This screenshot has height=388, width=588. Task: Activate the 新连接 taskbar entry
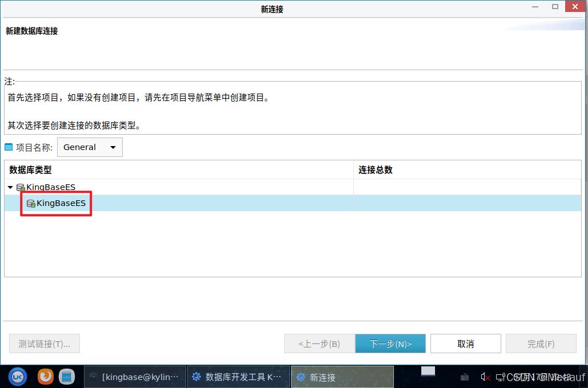(x=343, y=377)
